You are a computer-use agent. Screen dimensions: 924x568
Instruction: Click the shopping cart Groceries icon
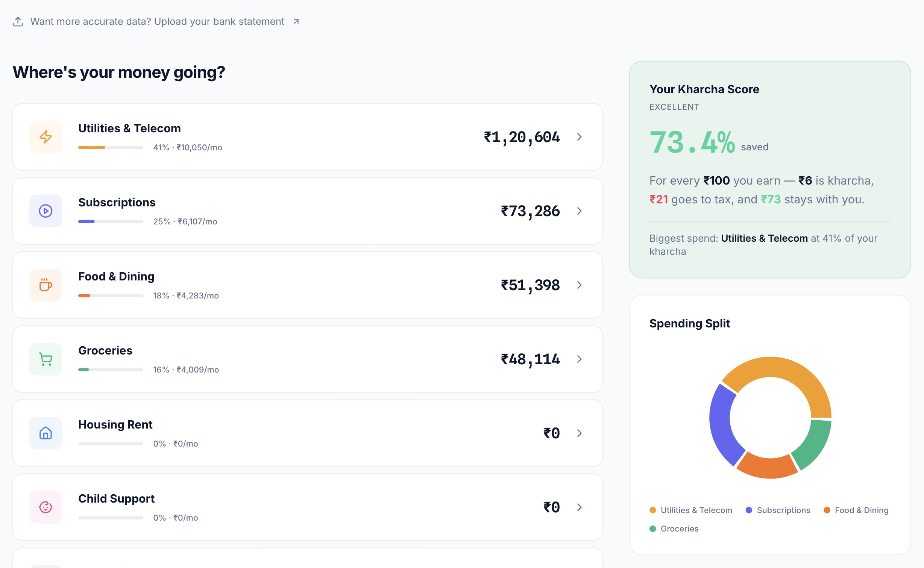46,359
